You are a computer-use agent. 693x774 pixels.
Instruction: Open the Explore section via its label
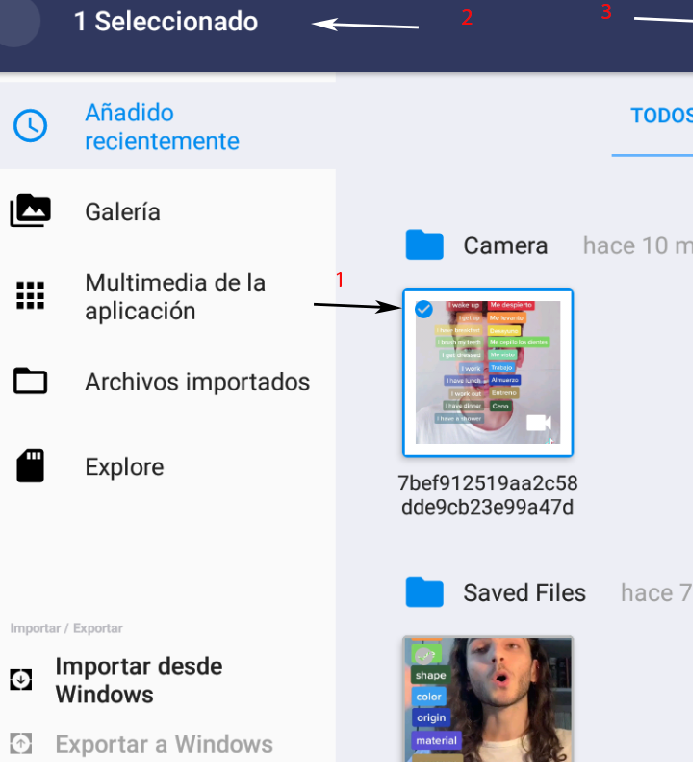tap(125, 467)
